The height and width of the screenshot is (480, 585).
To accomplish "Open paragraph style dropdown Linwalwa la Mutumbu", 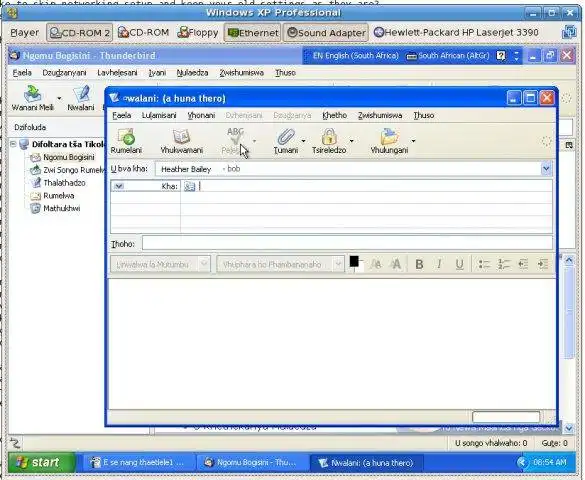I will pos(160,264).
